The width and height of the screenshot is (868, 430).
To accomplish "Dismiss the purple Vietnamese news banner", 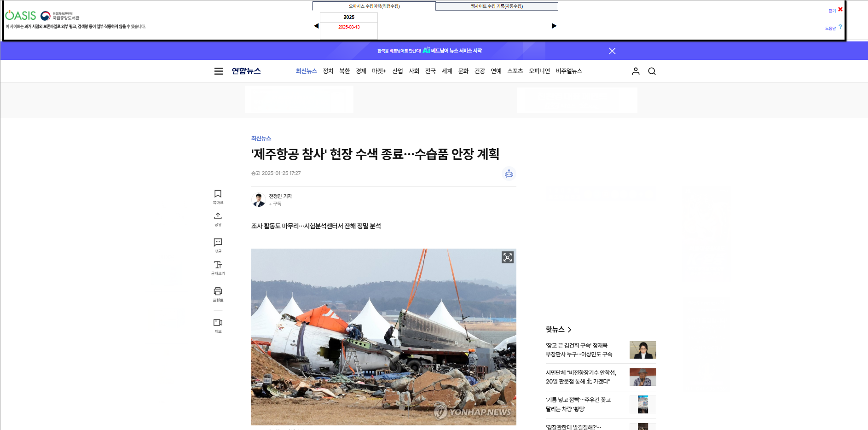I will click(612, 51).
